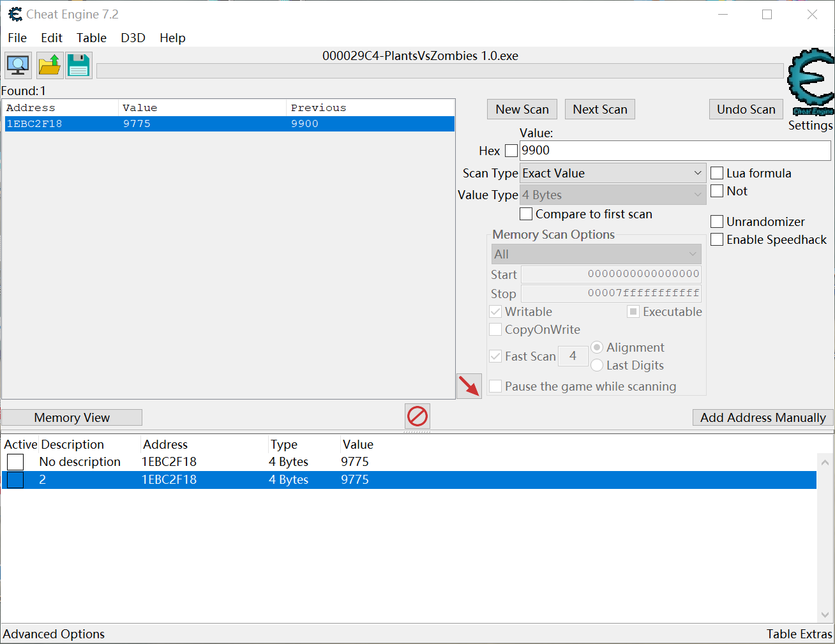Toggle the Executable checkbox
The width and height of the screenshot is (835, 644).
tap(633, 311)
